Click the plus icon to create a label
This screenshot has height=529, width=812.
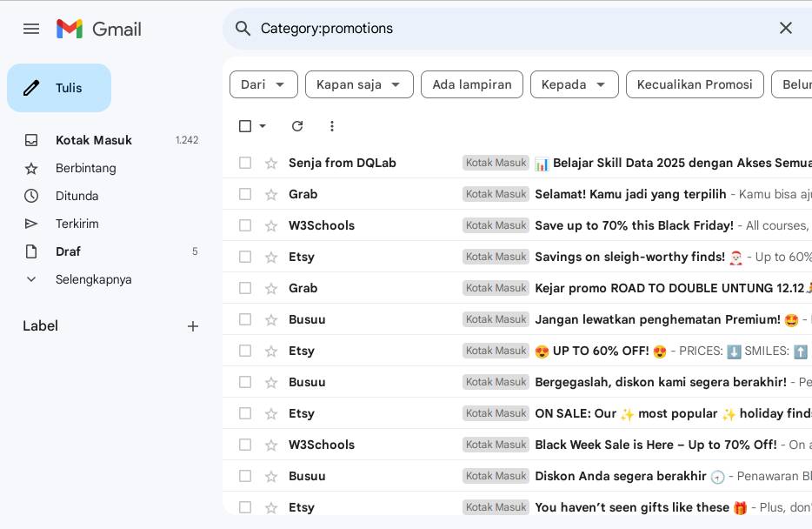click(x=193, y=326)
